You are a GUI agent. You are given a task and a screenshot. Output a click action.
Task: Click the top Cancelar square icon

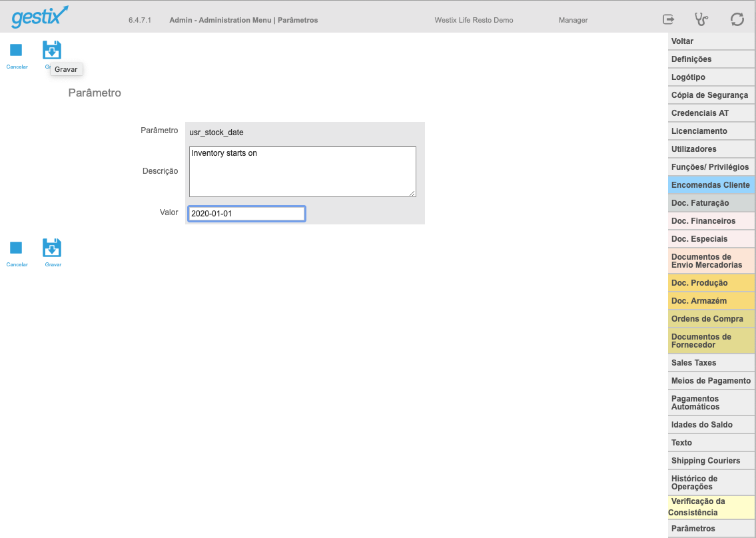16,50
